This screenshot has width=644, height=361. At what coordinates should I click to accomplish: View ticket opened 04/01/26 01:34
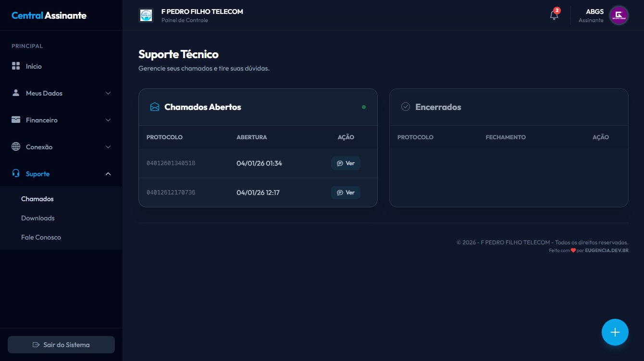(x=346, y=163)
